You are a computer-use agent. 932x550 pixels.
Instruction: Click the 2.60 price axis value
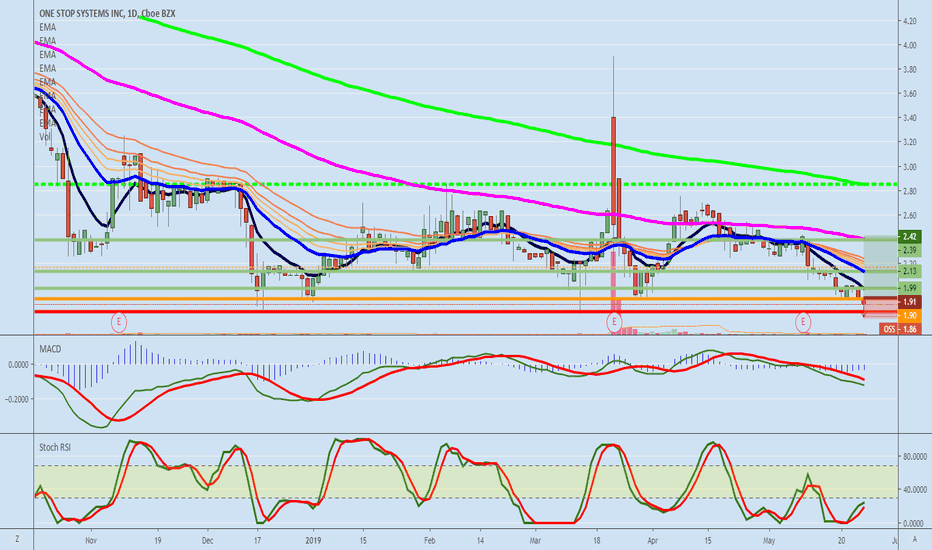[x=909, y=216]
